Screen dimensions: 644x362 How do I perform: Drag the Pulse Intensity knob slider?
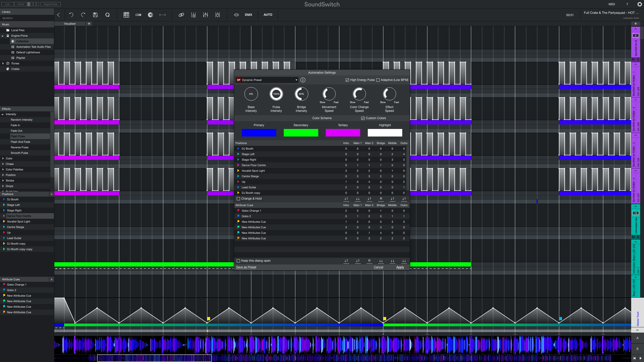pyautogui.click(x=276, y=94)
